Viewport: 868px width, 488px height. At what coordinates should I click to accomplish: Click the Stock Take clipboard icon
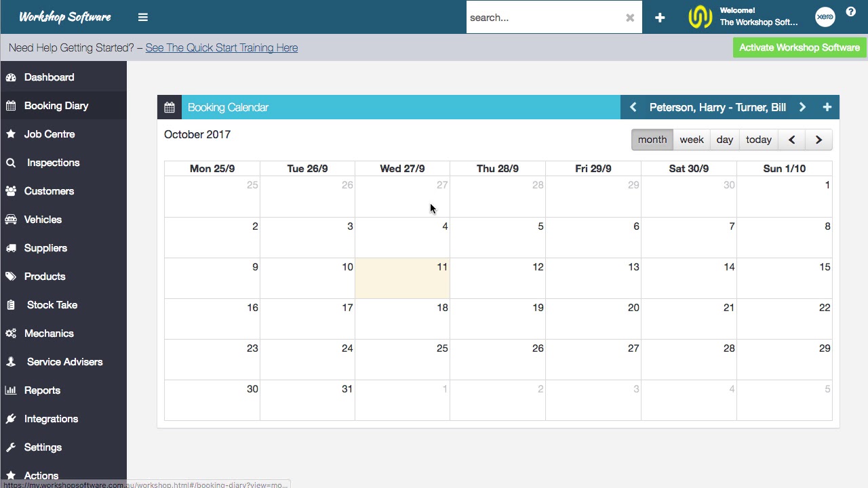(x=11, y=305)
